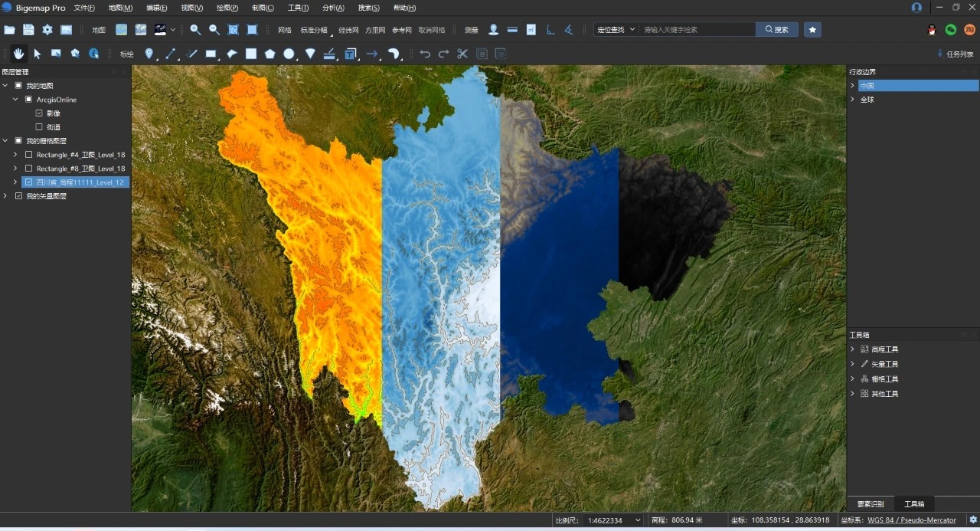Expand the 高程工具 toolbox group

(853, 349)
